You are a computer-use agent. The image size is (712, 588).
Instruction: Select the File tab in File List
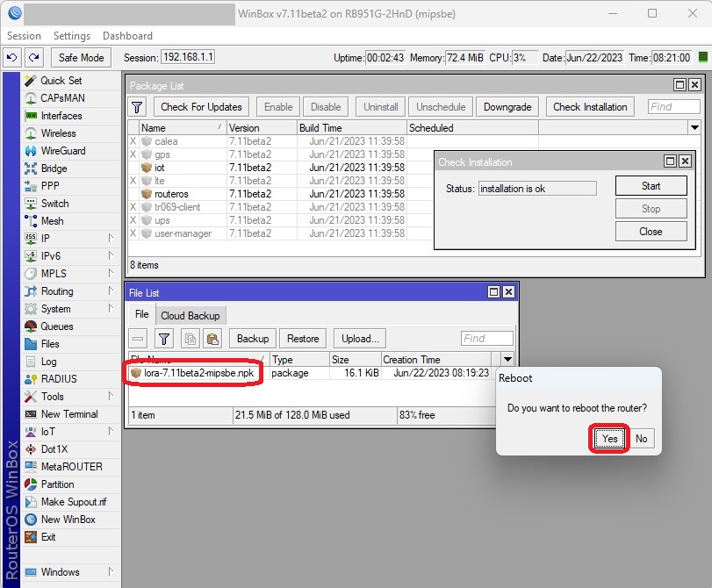pos(141,314)
